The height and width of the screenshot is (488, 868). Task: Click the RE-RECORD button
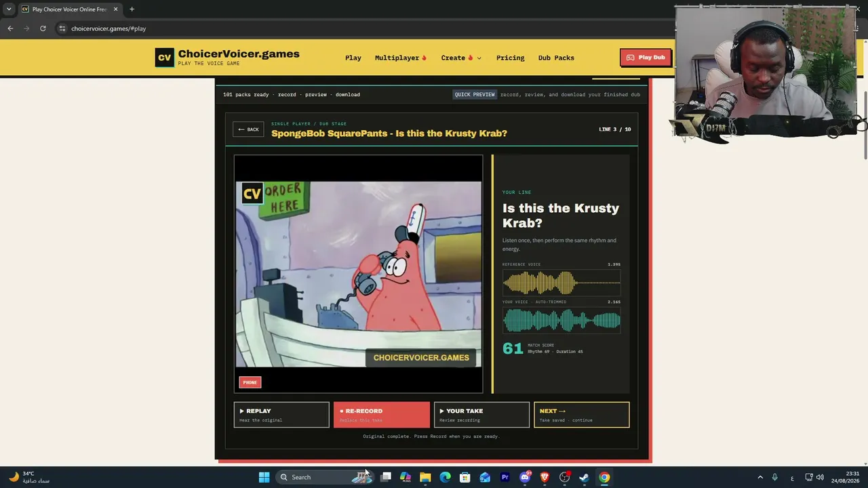point(381,415)
